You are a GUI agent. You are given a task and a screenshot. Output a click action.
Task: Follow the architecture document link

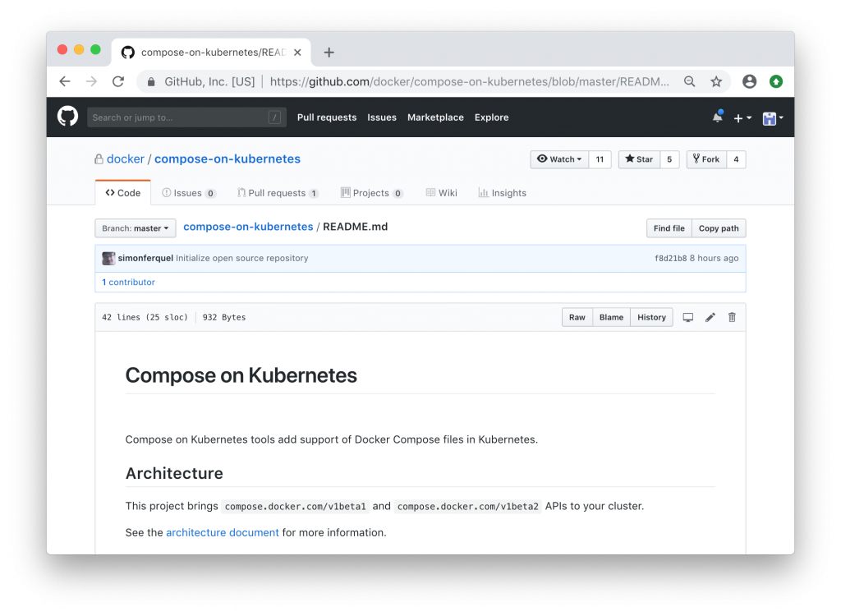tap(223, 533)
